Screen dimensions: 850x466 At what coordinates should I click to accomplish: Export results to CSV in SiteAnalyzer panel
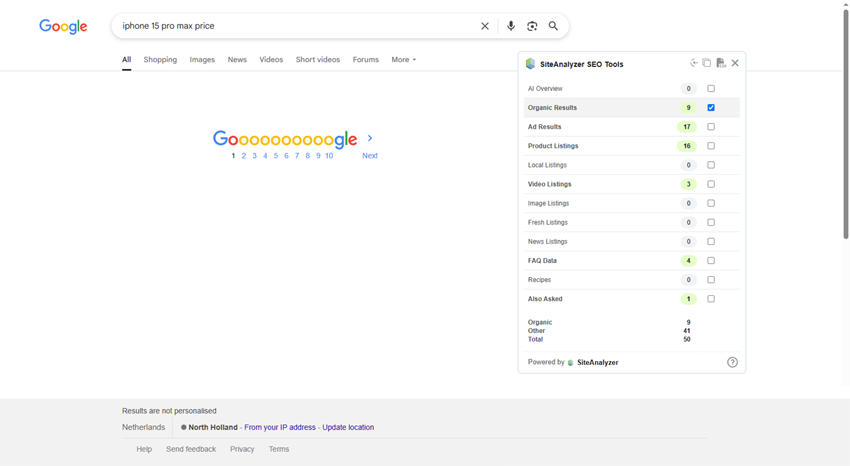(720, 63)
